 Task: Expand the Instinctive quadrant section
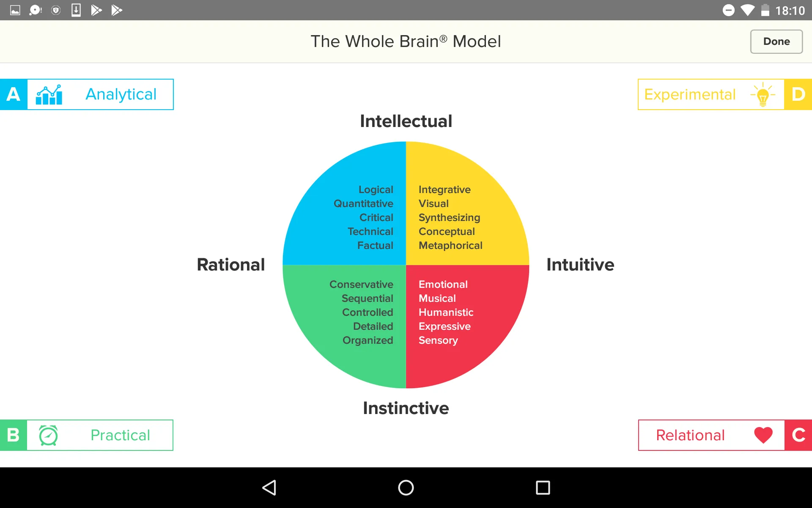pos(406,407)
